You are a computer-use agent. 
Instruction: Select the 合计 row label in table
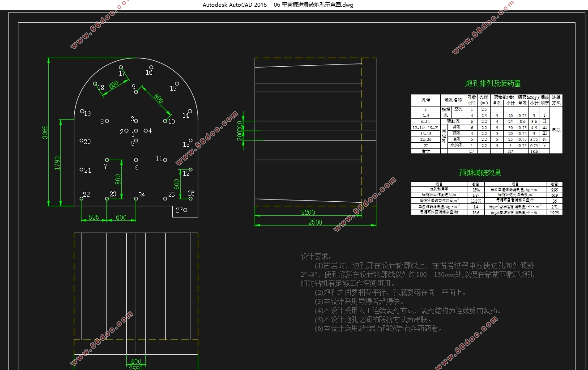[x=426, y=151]
